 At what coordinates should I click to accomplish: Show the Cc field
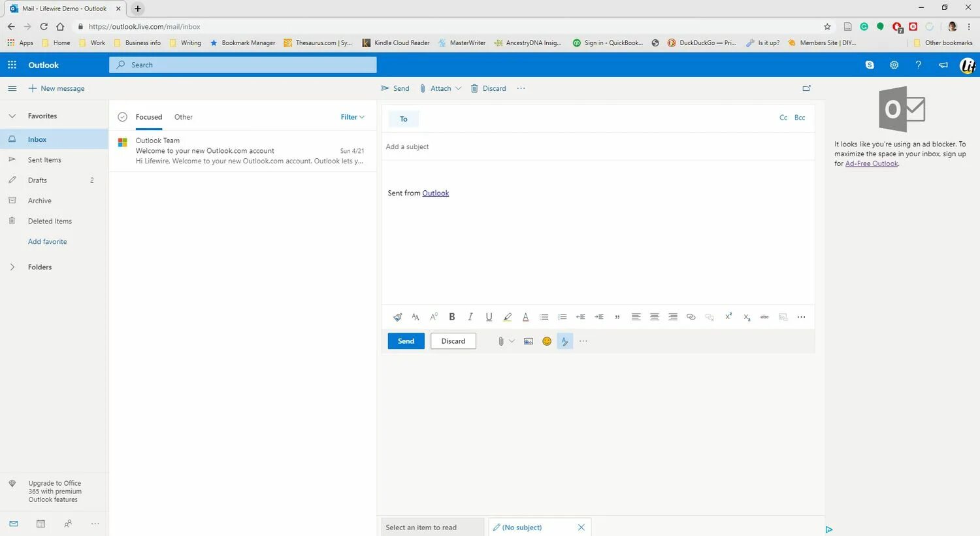click(x=783, y=118)
